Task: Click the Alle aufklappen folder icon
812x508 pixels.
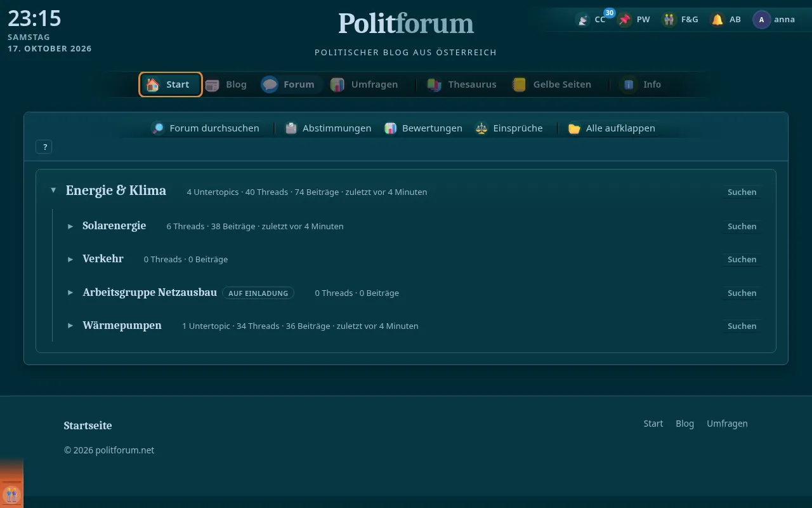Action: click(574, 128)
